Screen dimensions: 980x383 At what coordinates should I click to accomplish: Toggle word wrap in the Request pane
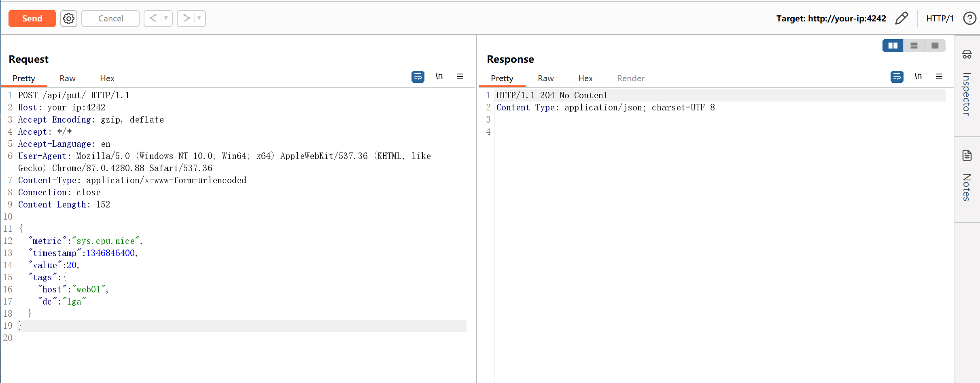418,76
